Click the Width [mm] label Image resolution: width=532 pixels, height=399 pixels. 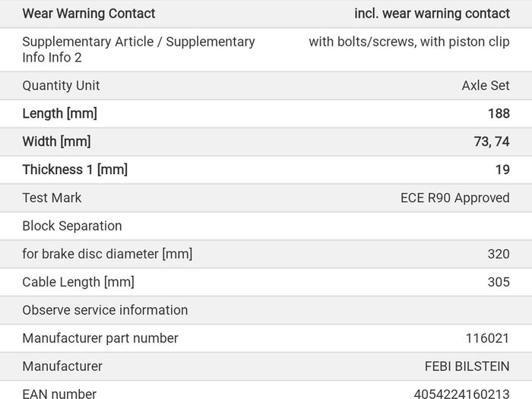pyautogui.click(x=57, y=141)
